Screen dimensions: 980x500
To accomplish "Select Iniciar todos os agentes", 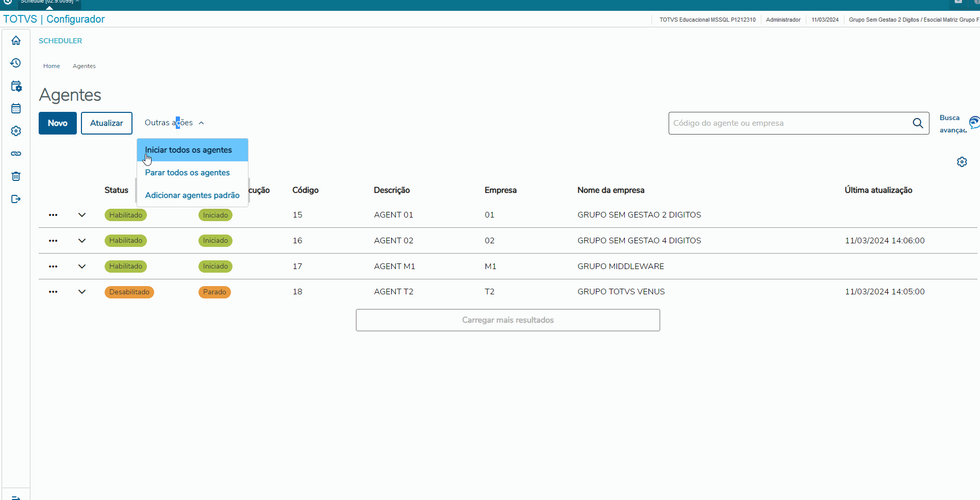I will [188, 150].
